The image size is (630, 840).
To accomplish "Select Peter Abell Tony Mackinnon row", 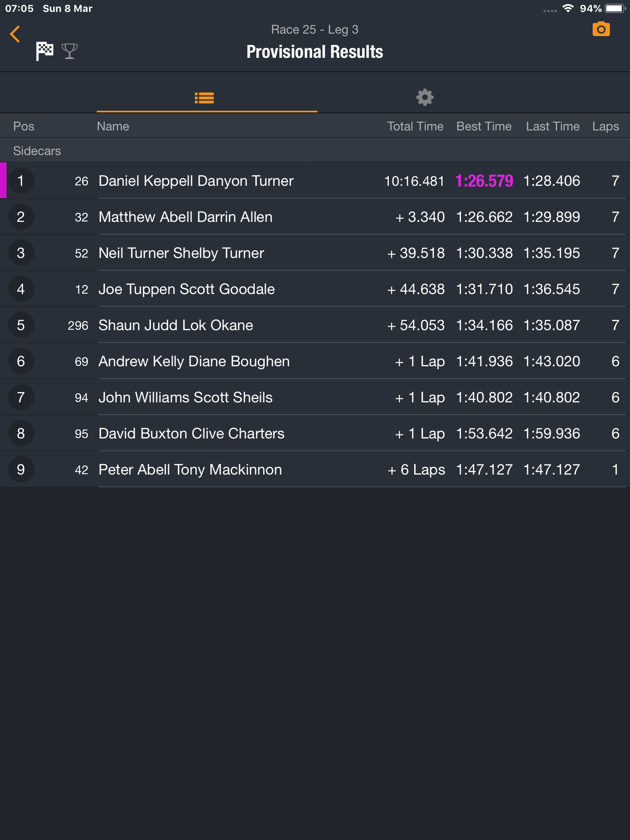I will pos(315,469).
